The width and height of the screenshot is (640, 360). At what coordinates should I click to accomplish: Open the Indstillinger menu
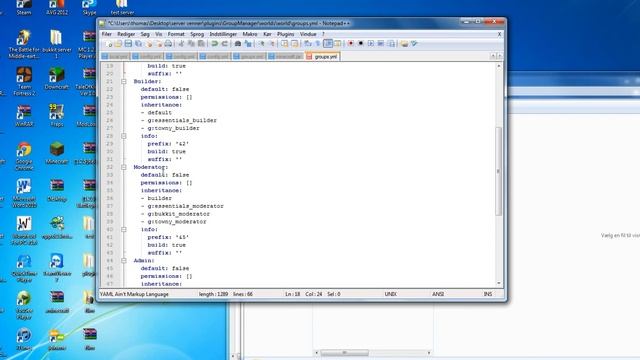click(x=223, y=34)
